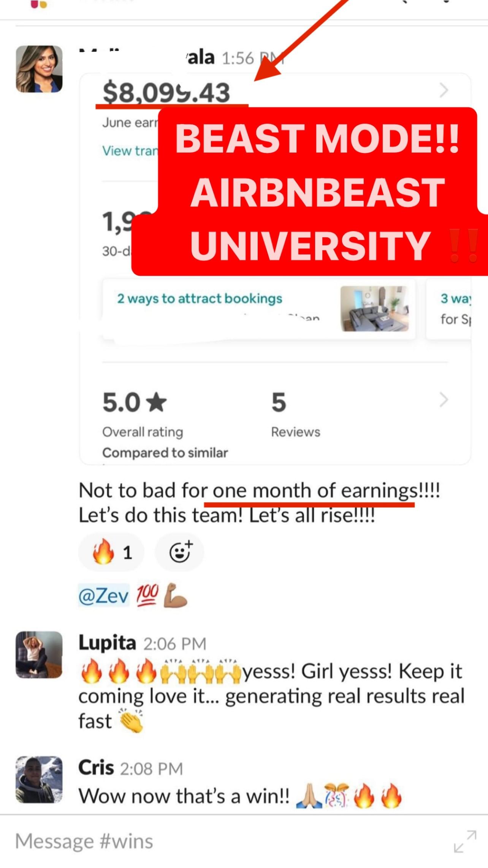Tap Lupita's avatar picture
This screenshot has width=488, height=868.
tap(39, 655)
